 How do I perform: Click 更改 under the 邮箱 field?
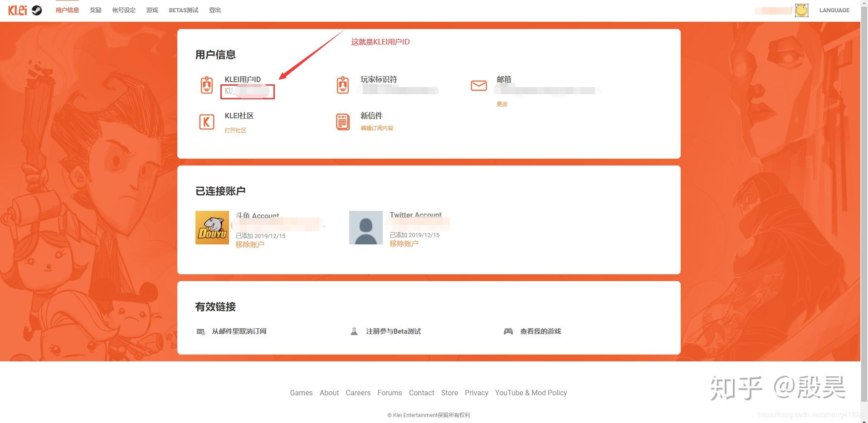point(502,104)
